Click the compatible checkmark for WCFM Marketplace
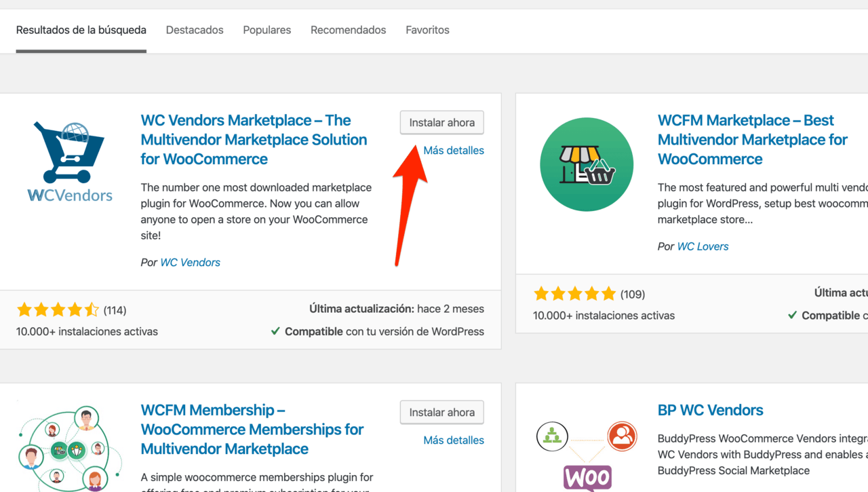 792,316
